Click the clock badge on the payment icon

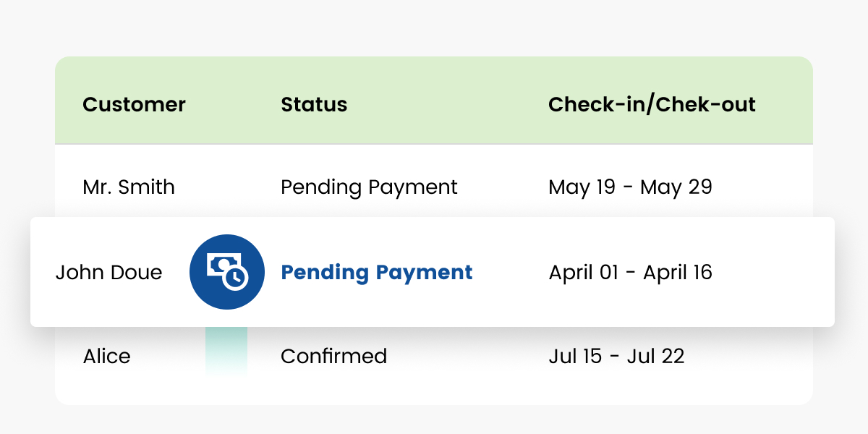coord(235,277)
